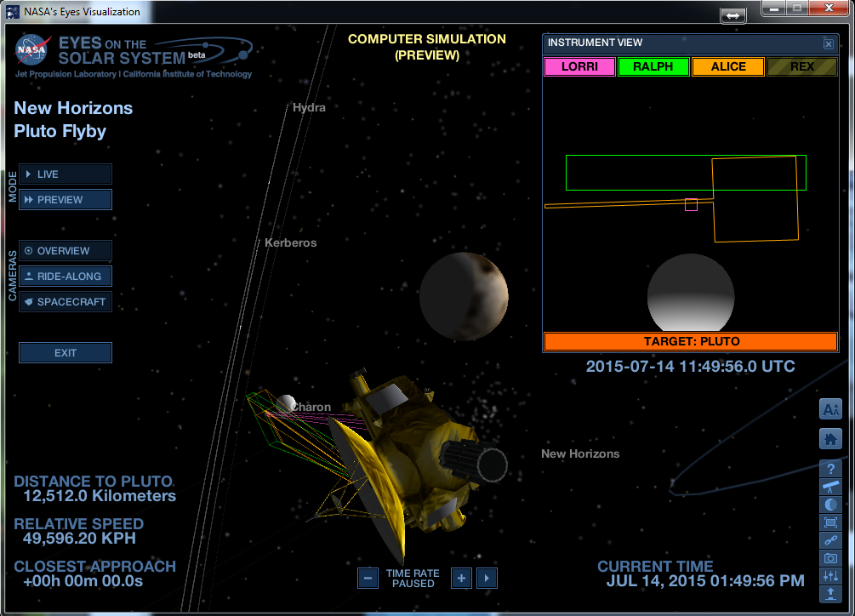The width and height of the screenshot is (855, 616).
Task: Toggle the LORRI instrument view
Action: click(579, 66)
